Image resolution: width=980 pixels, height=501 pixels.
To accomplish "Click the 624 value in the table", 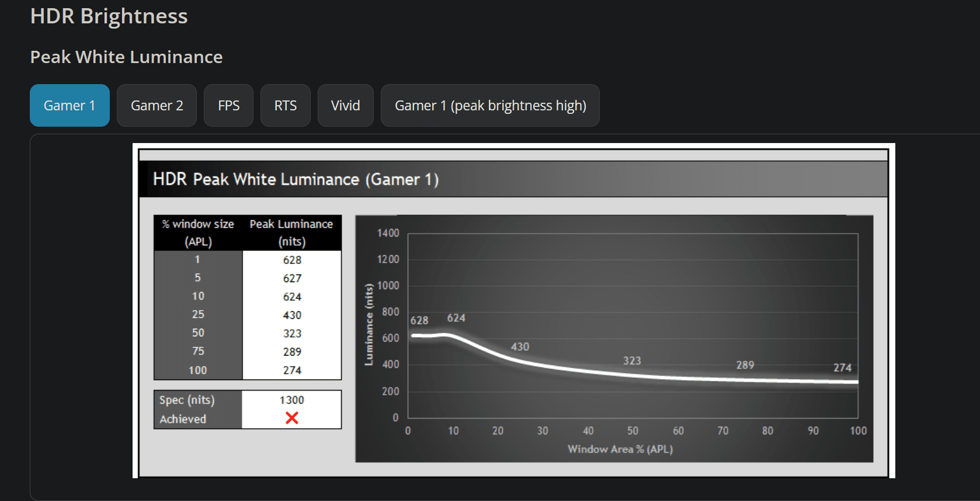I will coord(292,297).
